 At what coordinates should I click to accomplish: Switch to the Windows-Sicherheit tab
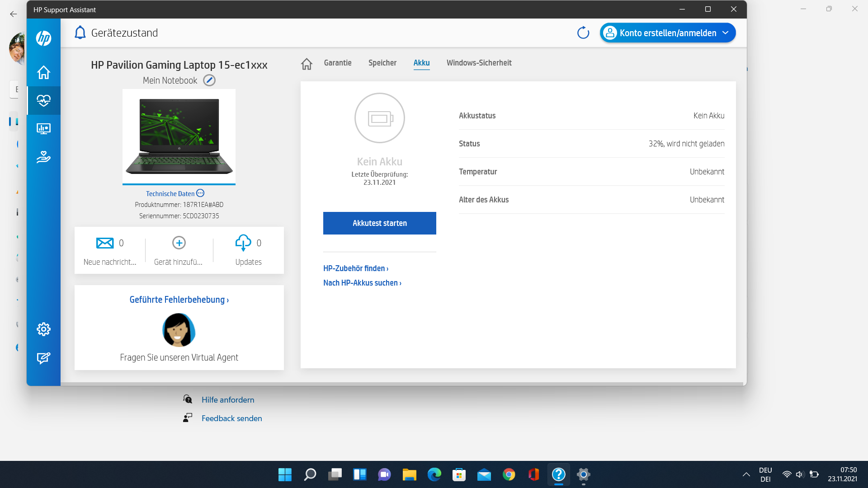click(479, 63)
